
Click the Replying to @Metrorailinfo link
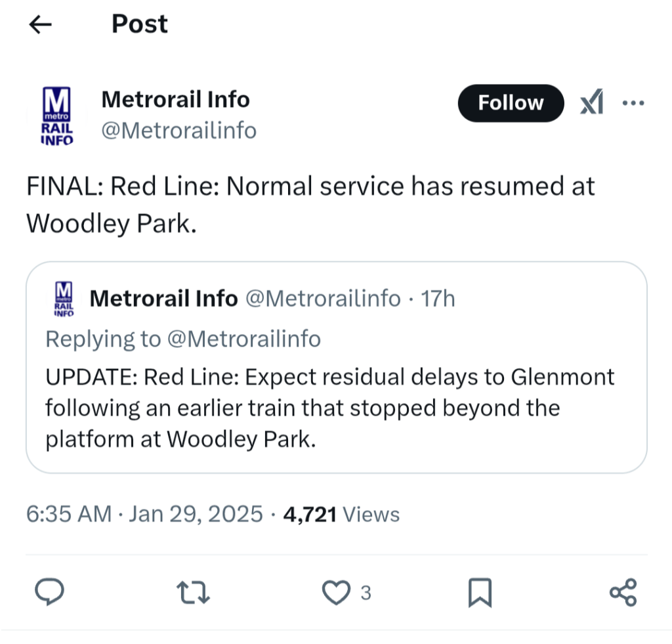point(245,339)
